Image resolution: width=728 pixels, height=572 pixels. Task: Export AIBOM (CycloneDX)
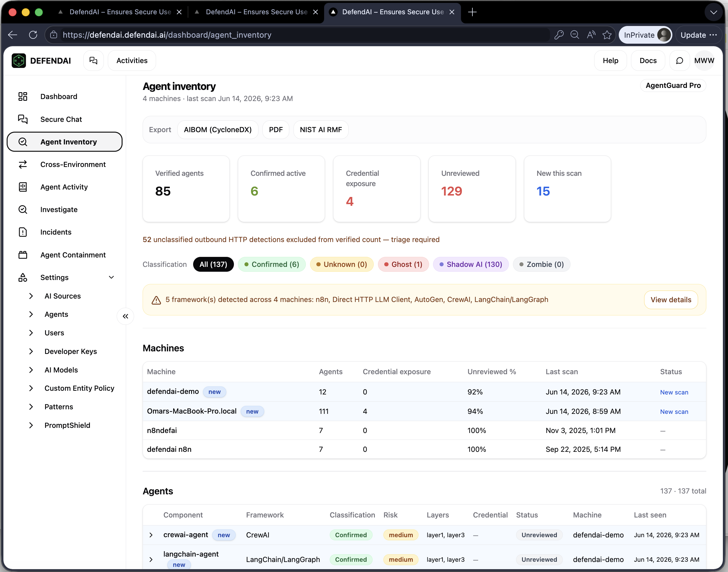tap(218, 130)
